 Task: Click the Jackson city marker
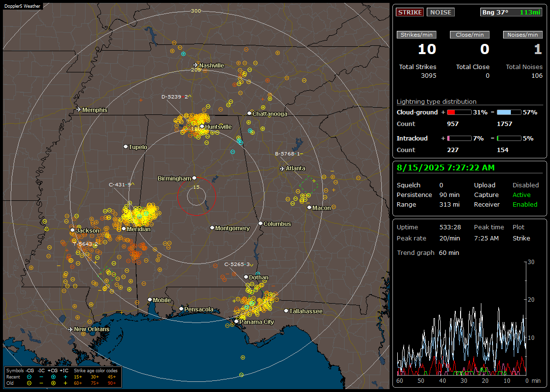click(x=72, y=230)
